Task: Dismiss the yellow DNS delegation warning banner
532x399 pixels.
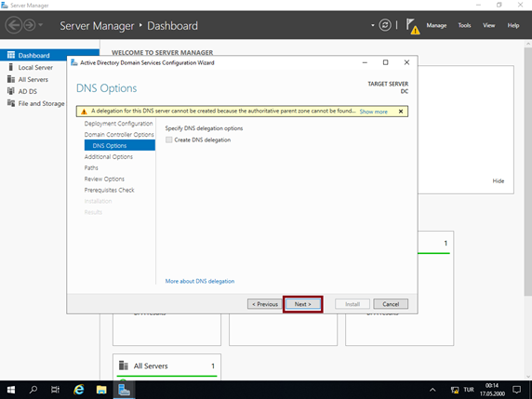Action: pos(401,112)
